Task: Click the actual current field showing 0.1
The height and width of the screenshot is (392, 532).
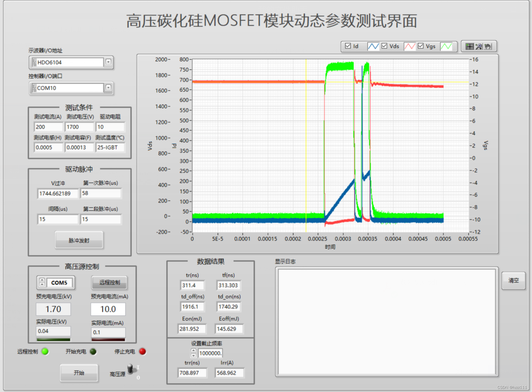Action: (x=108, y=332)
